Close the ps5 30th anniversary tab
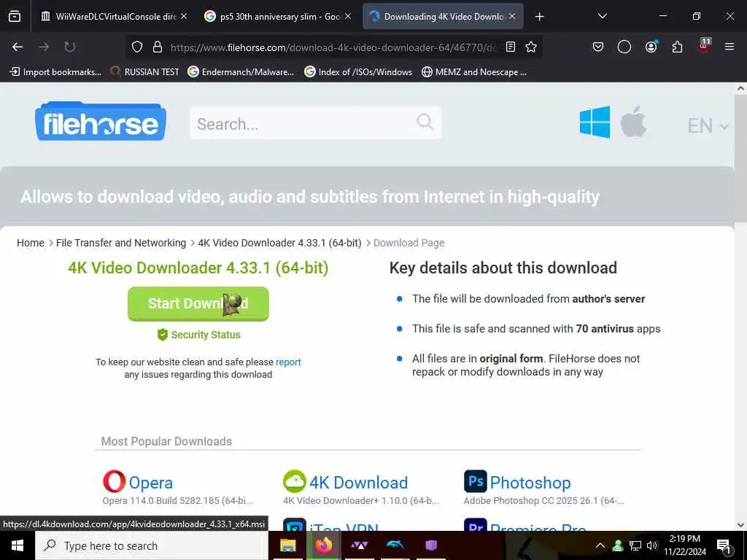Screen dimensions: 747x560 pos(348,16)
